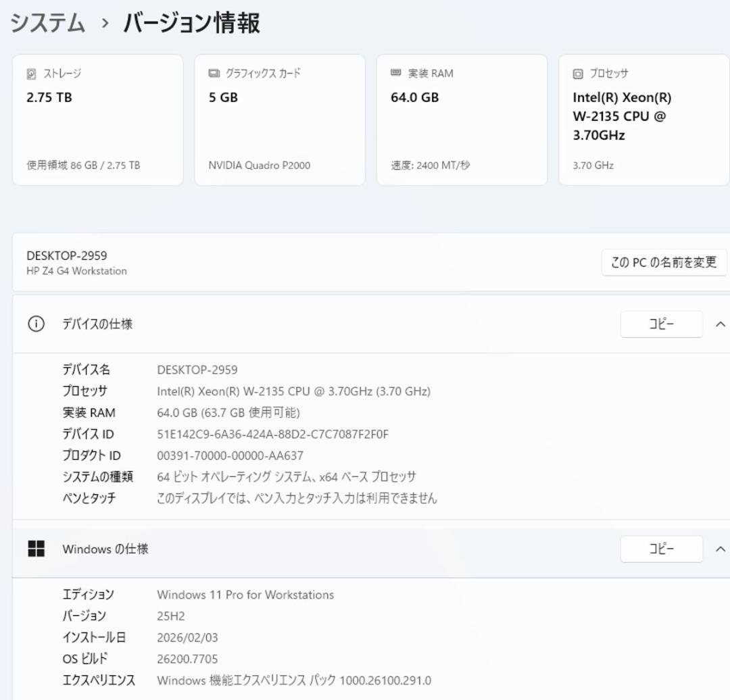730x700 pixels.
Task: Click the このPCの名前を変更 button
Action: (x=664, y=263)
